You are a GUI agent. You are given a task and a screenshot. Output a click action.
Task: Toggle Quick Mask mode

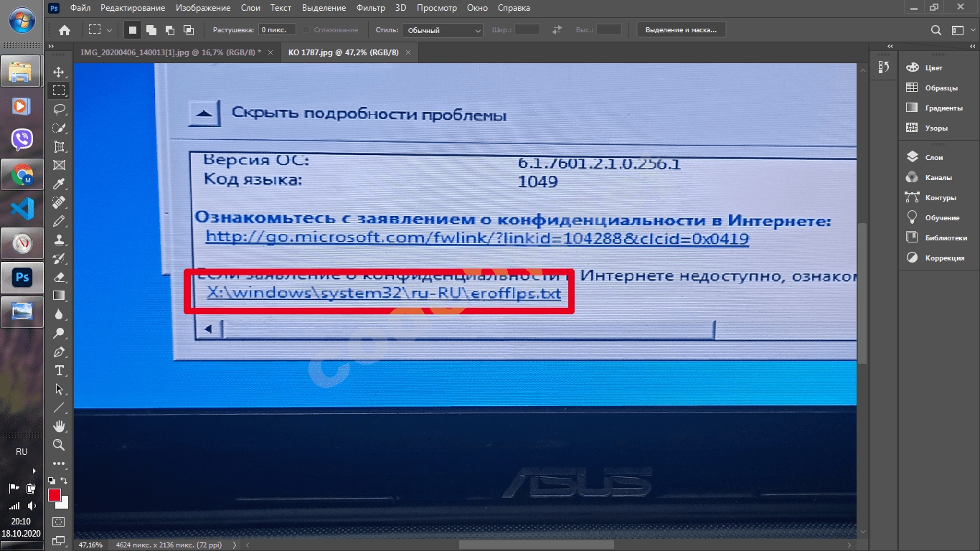(59, 522)
